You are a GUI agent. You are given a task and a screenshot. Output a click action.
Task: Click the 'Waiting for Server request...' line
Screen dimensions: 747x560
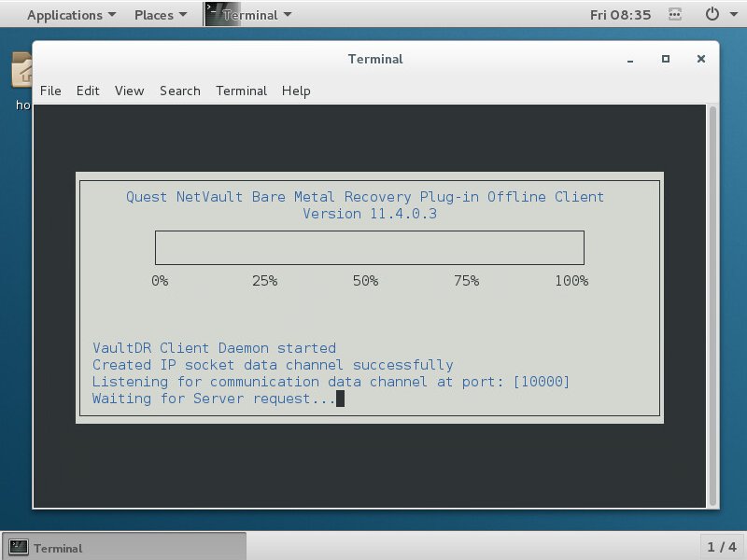point(214,399)
